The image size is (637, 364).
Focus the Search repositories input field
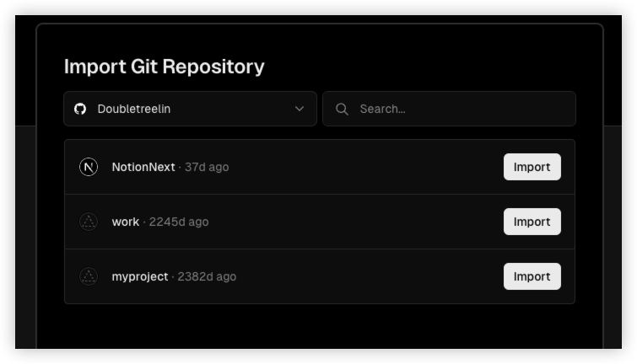[449, 109]
